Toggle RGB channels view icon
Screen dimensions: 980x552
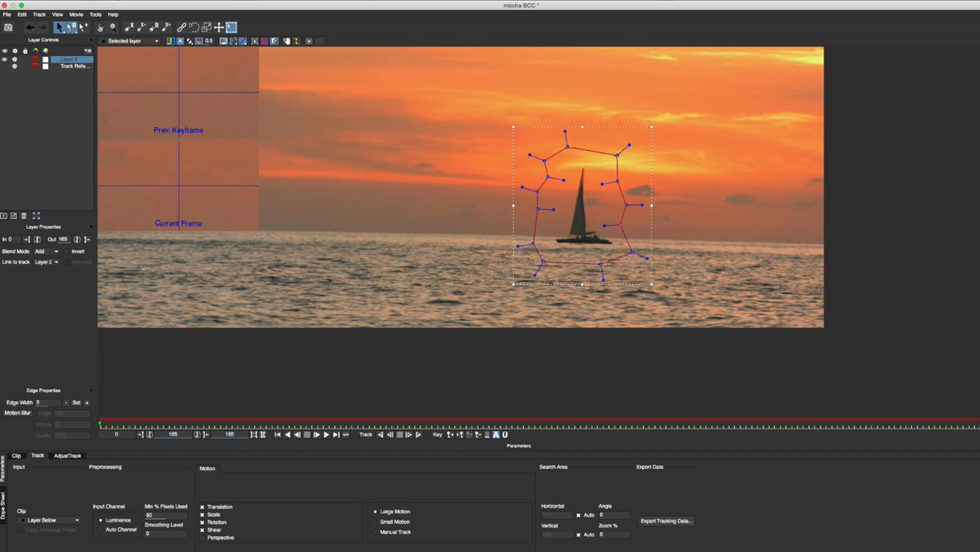(x=170, y=41)
